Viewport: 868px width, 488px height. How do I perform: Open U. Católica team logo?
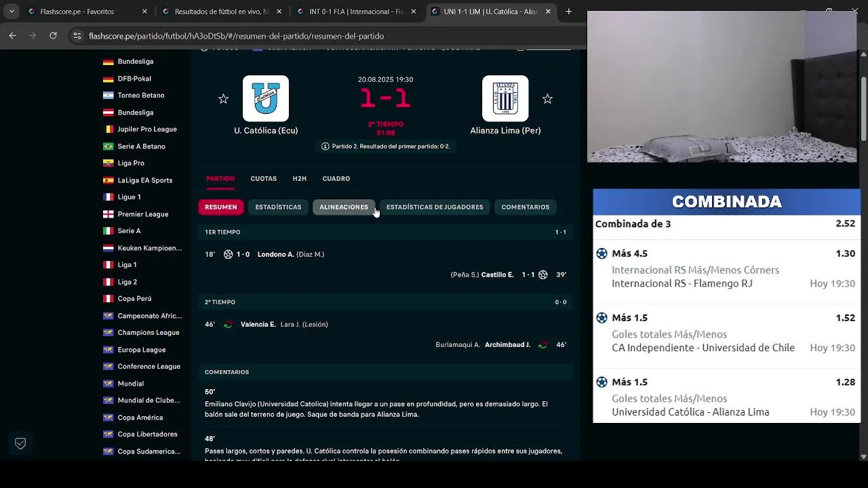266,98
